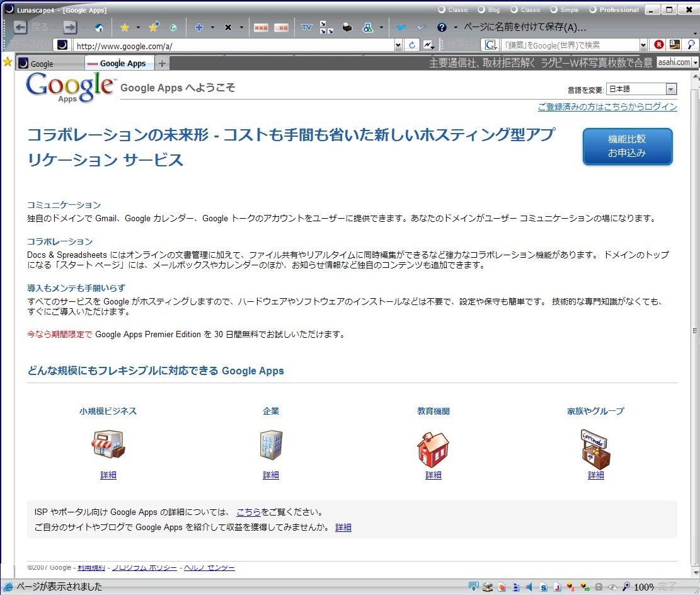Viewport: 700px width, 595px height.
Task: Select the second Classic skin radio button
Action: 514,9
